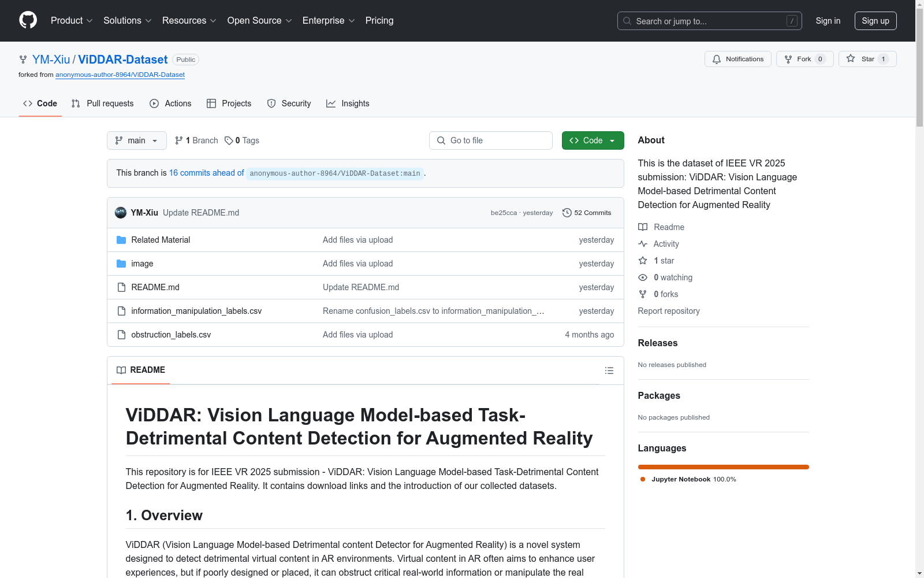Click the obstruction_labels.csv file icon

coord(121,335)
